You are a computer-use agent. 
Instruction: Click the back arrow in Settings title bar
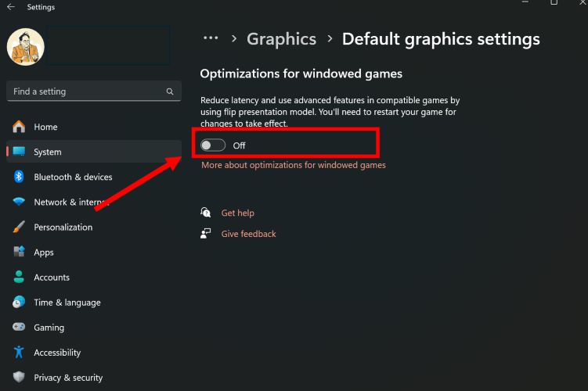coord(11,7)
